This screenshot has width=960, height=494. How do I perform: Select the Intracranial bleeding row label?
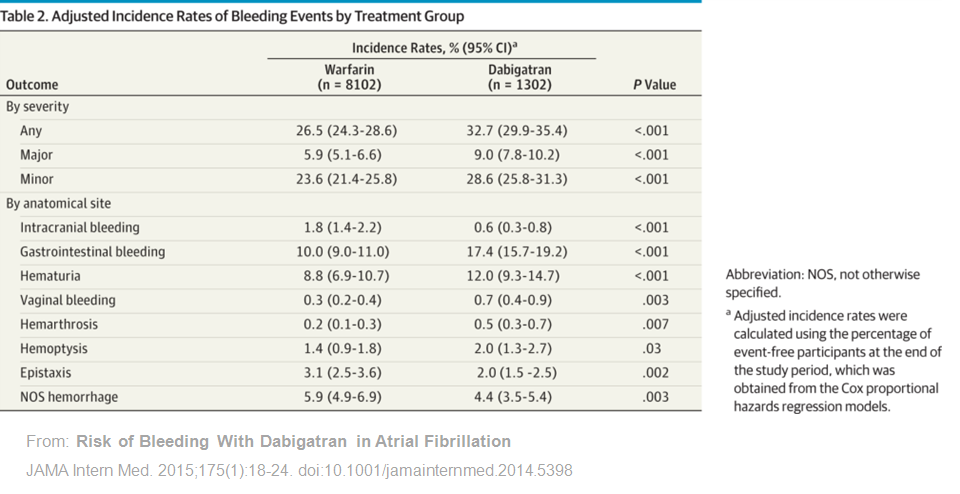pyautogui.click(x=80, y=227)
